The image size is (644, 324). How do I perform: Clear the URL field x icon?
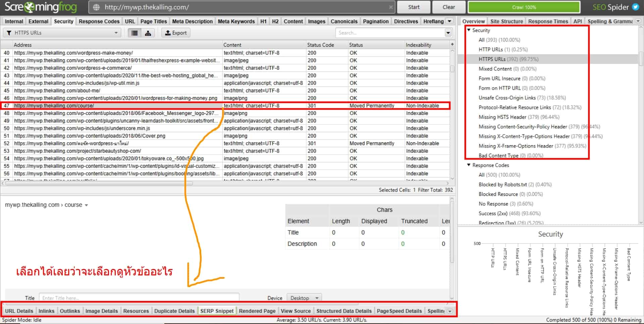pos(391,7)
